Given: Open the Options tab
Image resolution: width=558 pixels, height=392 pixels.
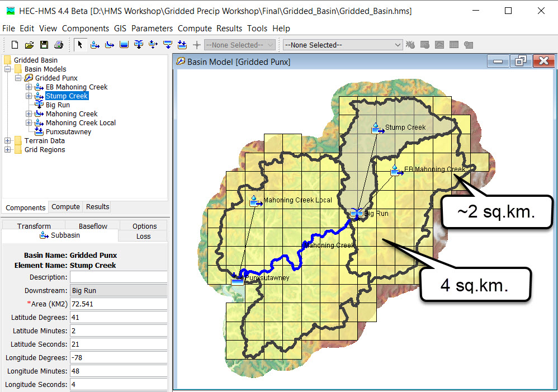Looking at the screenshot, I should [144, 226].
